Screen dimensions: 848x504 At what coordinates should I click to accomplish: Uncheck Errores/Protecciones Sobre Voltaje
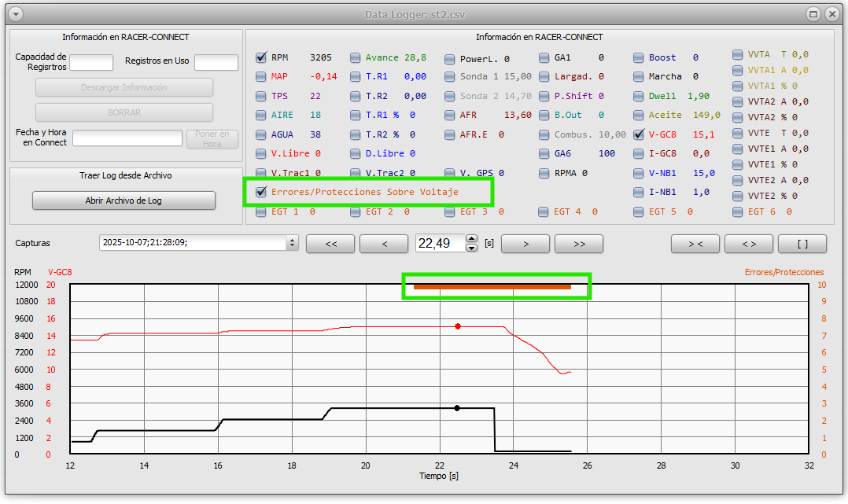(x=261, y=191)
